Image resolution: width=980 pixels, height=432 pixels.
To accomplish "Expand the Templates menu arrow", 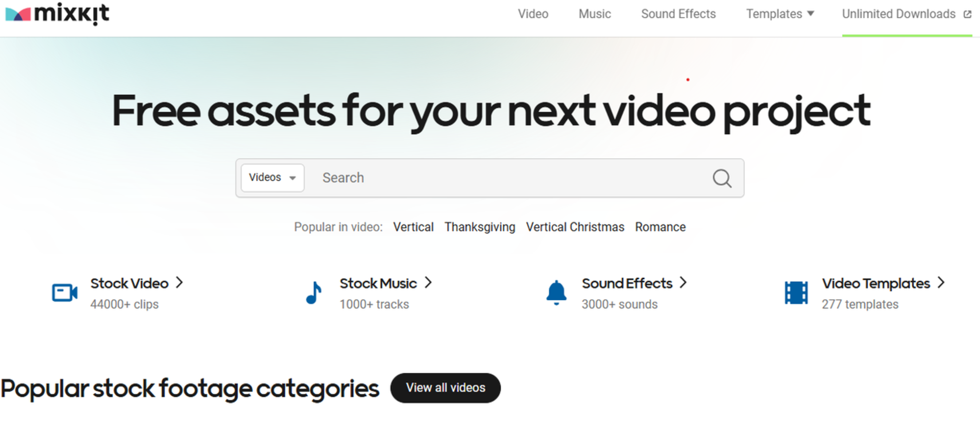I will (x=811, y=14).
